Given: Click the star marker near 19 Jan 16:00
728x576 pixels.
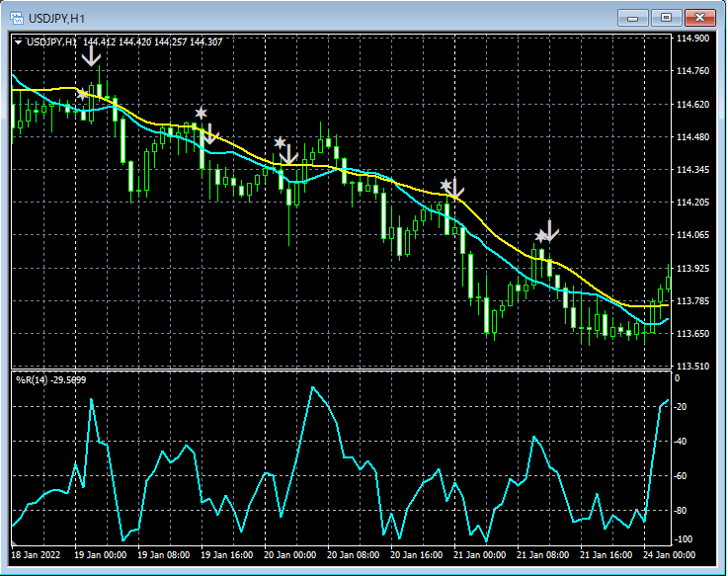Looking at the screenshot, I should (201, 113).
